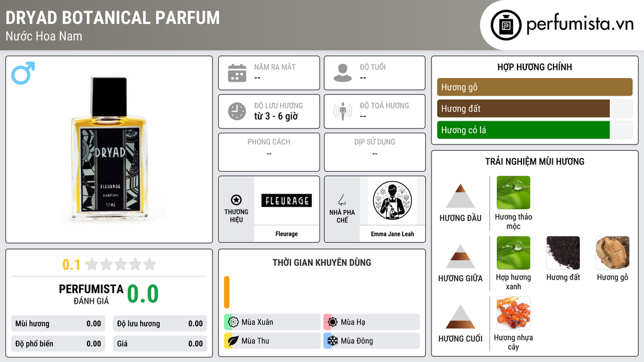
Task: Select the Hương thảo mộc top note image
Action: [513, 192]
